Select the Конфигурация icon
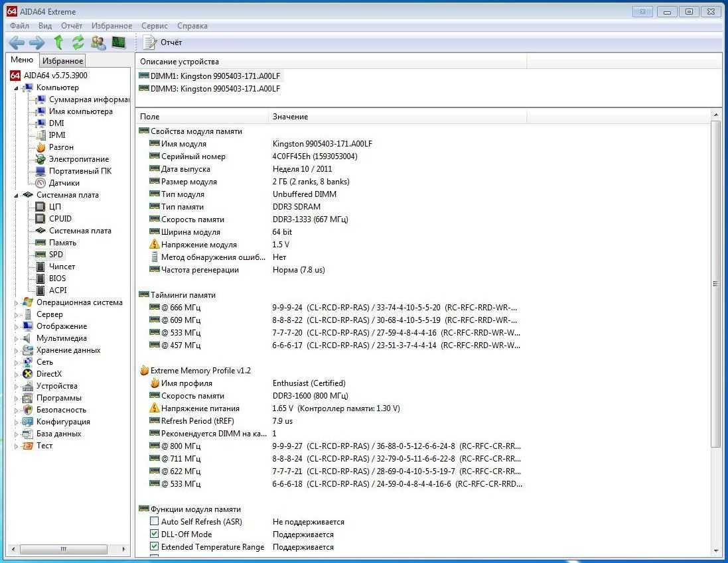This screenshot has width=728, height=563. (x=28, y=422)
